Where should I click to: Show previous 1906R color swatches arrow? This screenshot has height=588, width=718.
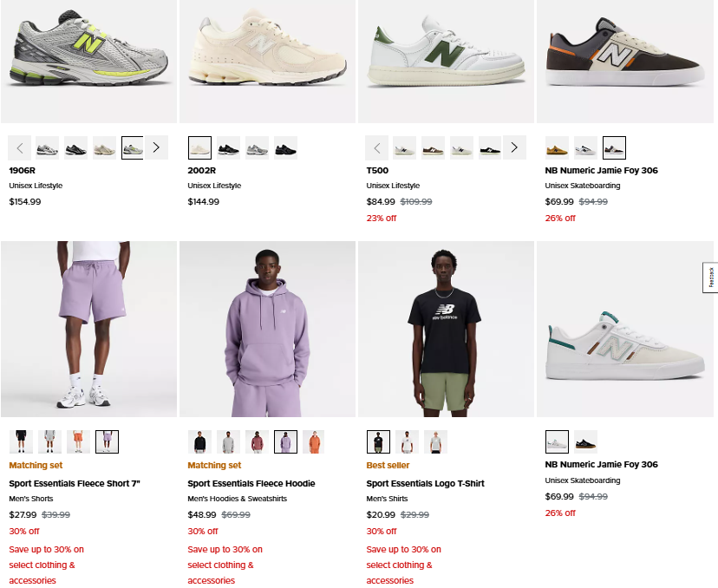pyautogui.click(x=20, y=147)
